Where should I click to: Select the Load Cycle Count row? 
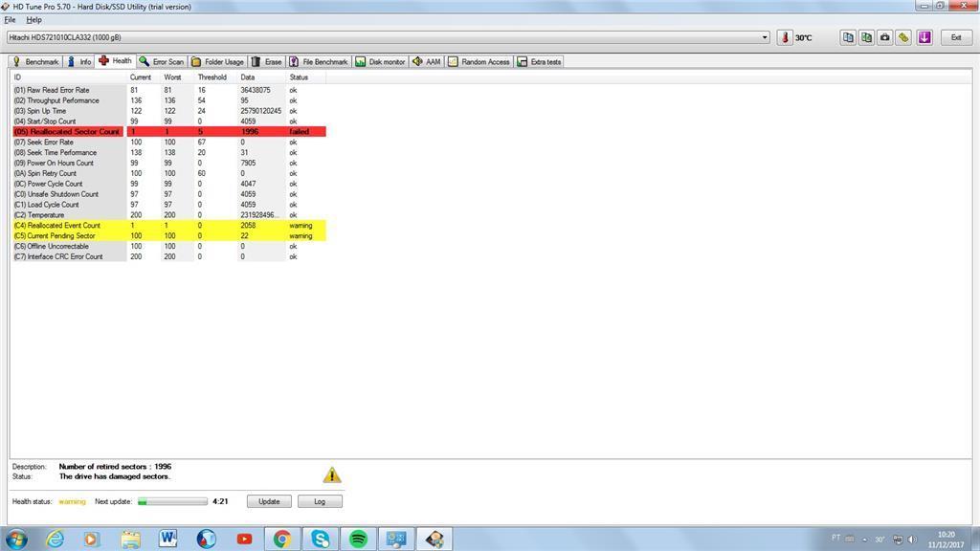click(168, 205)
